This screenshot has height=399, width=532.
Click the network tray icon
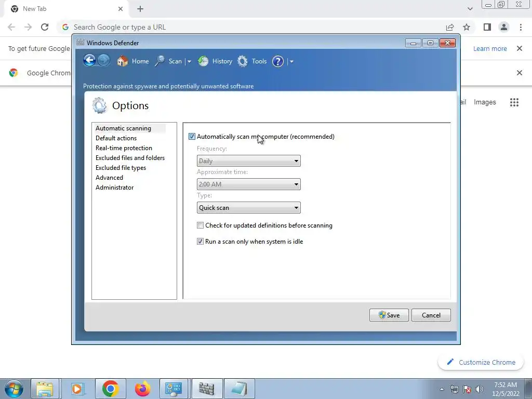(x=454, y=389)
